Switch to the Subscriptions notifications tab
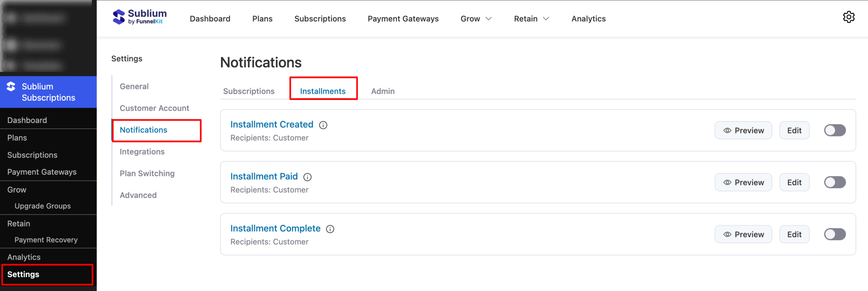The height and width of the screenshot is (291, 868). click(x=249, y=91)
